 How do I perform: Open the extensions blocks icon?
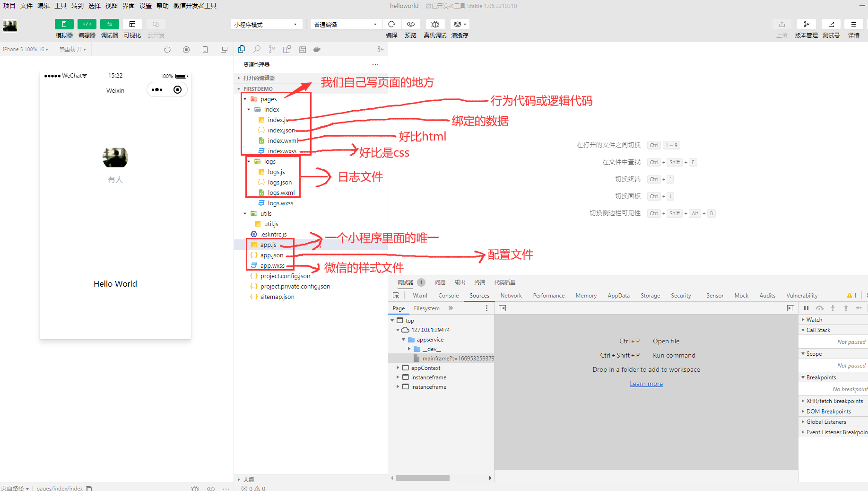(287, 49)
